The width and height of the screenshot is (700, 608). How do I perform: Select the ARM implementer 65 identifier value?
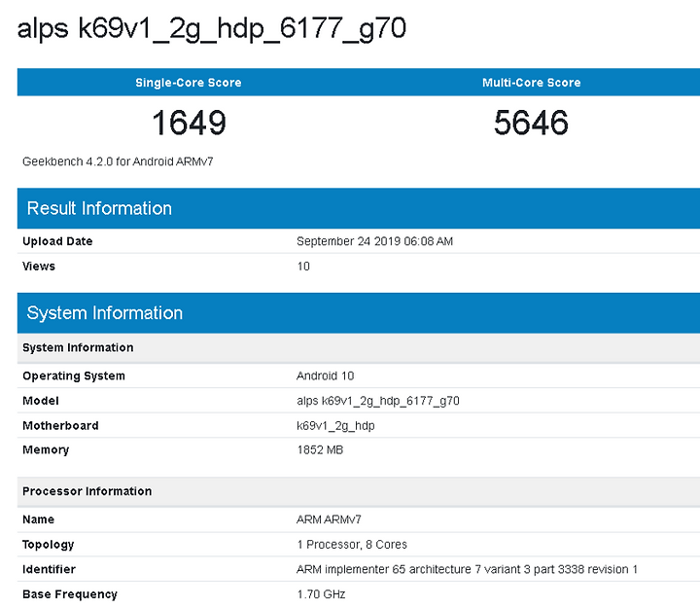(x=467, y=570)
